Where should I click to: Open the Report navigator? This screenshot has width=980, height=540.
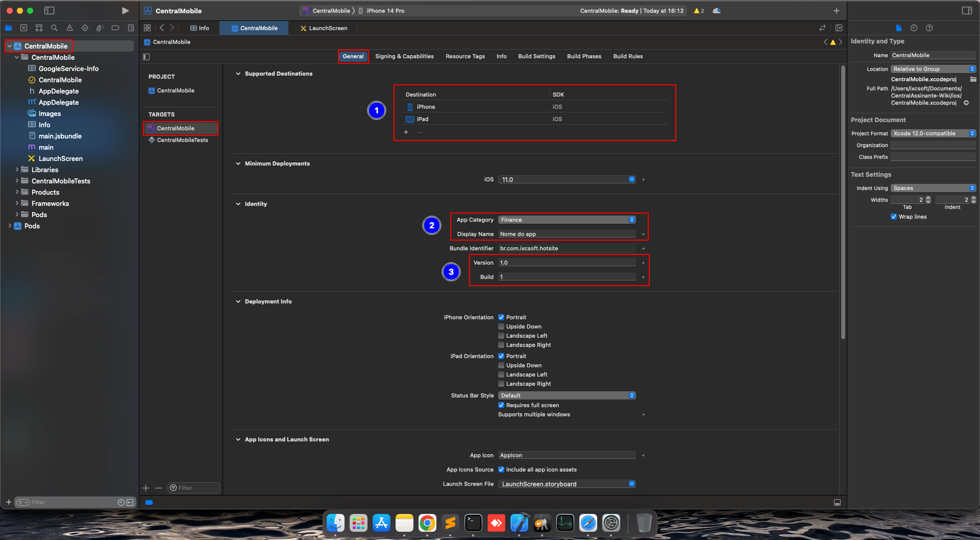(x=131, y=28)
